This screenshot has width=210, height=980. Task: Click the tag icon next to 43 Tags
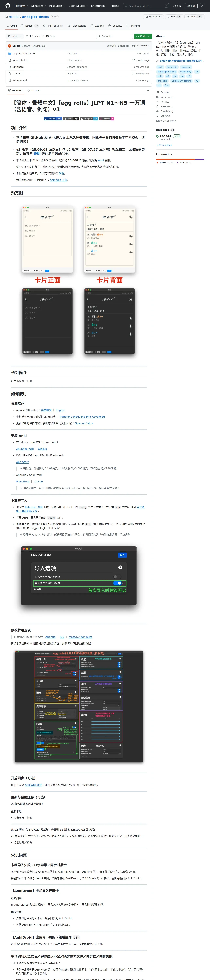(x=43, y=36)
